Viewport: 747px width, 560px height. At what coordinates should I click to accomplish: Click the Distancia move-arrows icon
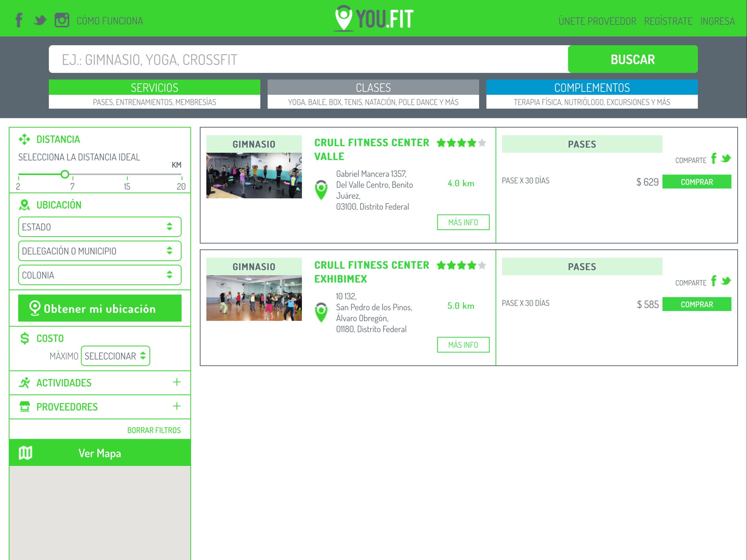pos(24,139)
